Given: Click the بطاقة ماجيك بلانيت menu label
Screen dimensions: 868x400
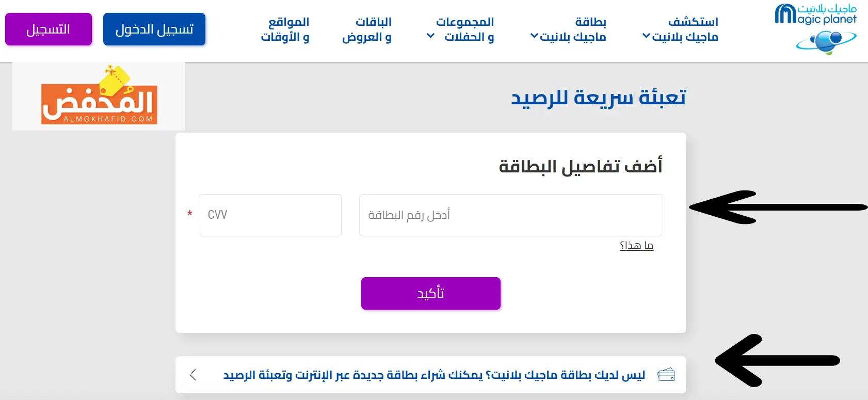Looking at the screenshot, I should [573, 29].
